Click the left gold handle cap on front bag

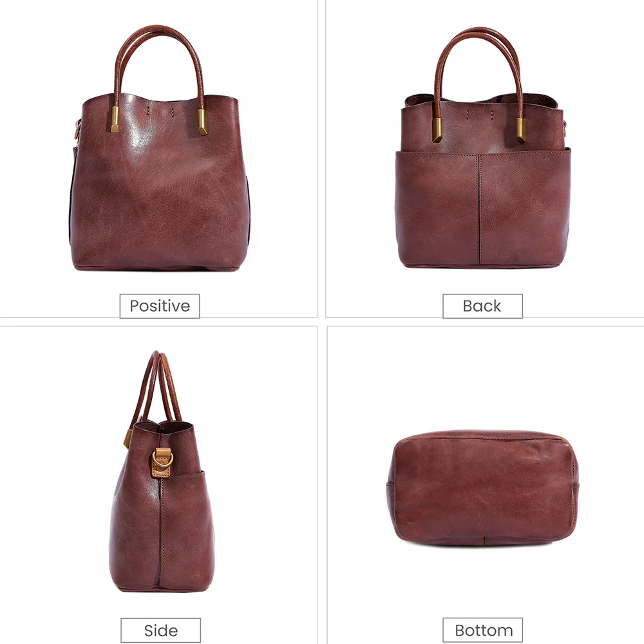click(x=115, y=120)
